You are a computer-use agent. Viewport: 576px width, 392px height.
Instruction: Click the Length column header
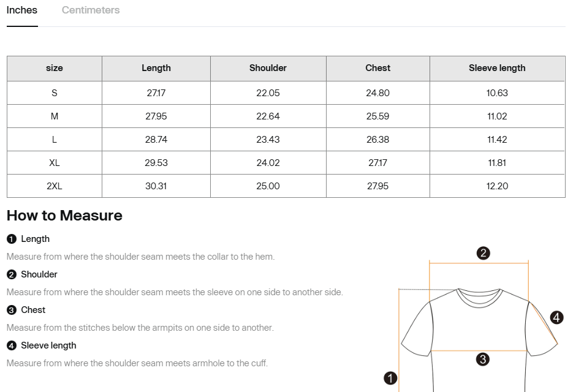pos(156,68)
